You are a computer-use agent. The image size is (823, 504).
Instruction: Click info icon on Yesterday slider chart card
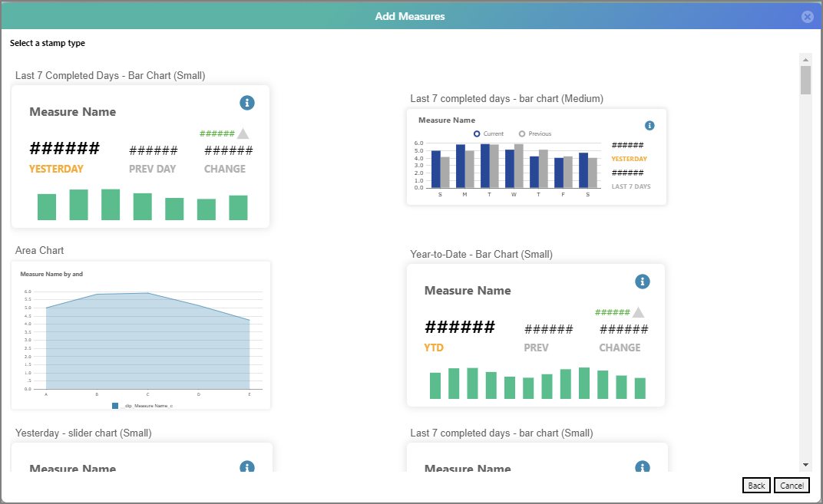[246, 466]
